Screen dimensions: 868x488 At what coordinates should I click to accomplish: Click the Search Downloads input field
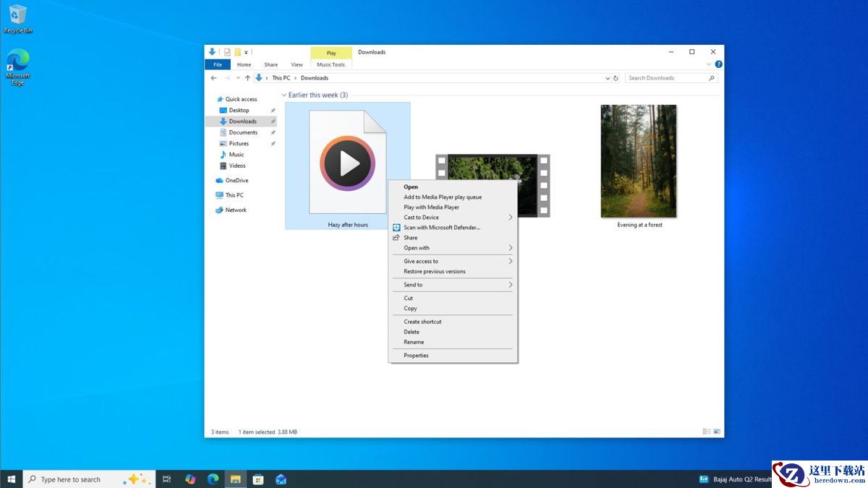coord(665,78)
